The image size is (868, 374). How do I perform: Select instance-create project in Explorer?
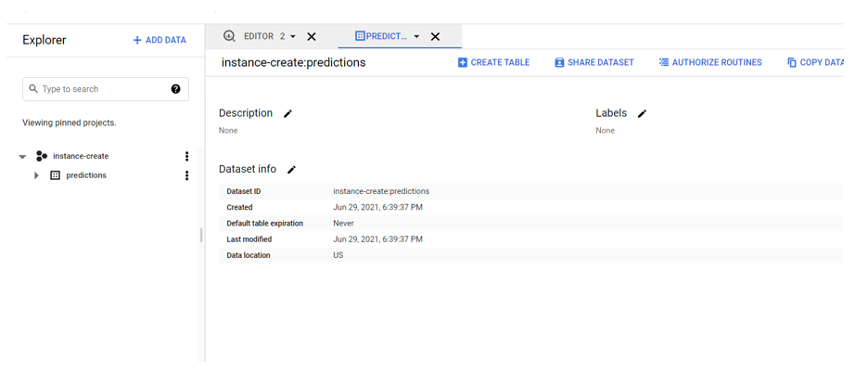pyautogui.click(x=81, y=156)
